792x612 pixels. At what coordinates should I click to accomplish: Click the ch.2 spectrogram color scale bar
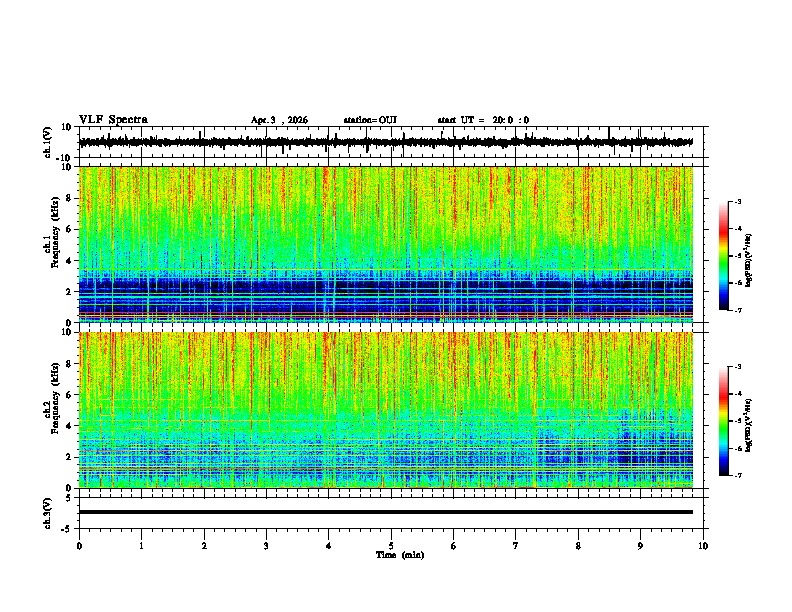723,421
